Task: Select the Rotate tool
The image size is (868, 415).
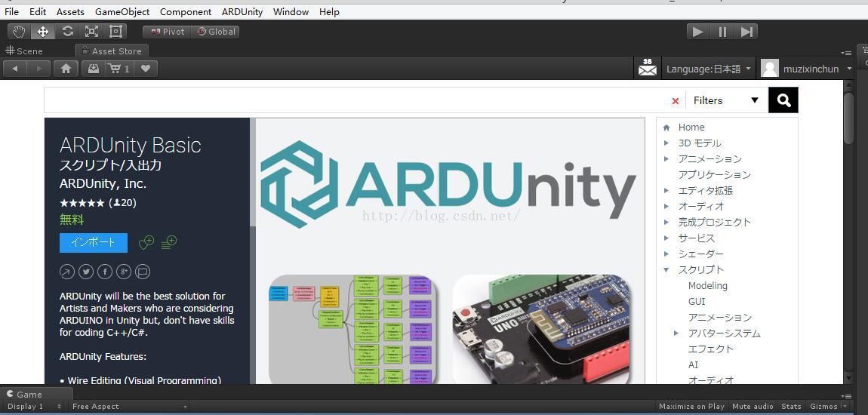Action: tap(67, 32)
